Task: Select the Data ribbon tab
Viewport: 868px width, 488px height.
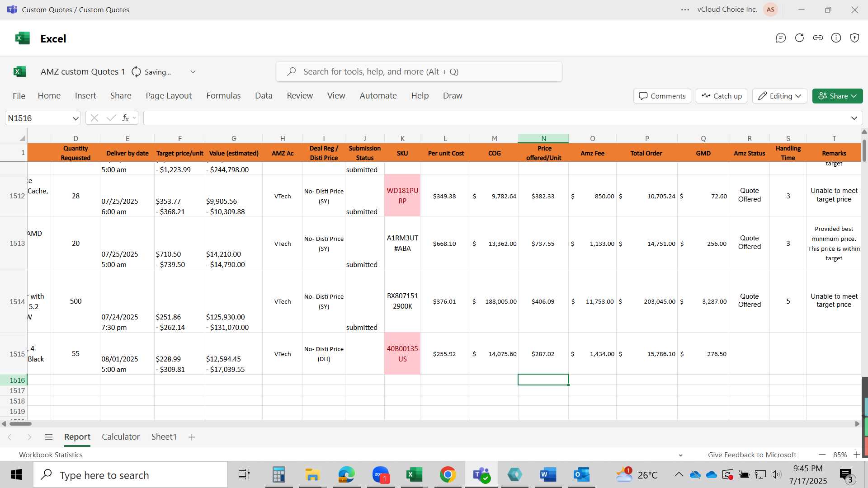Action: pyautogui.click(x=264, y=96)
